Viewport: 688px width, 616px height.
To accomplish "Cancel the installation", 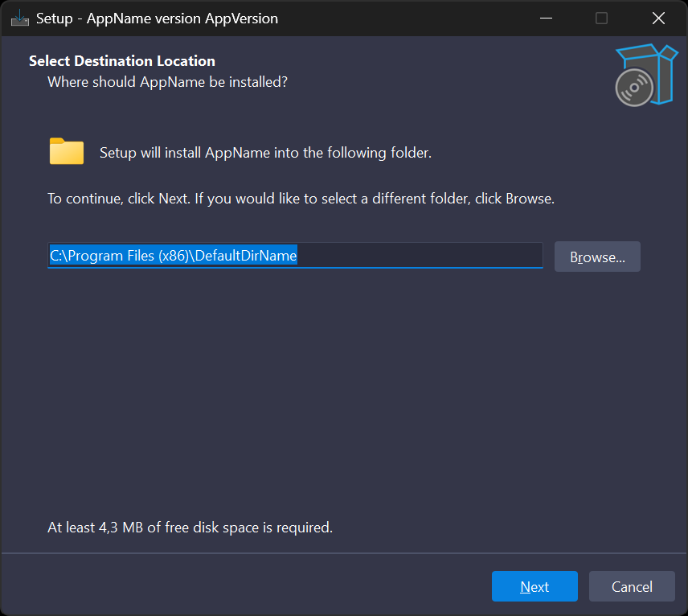I will pos(632,586).
